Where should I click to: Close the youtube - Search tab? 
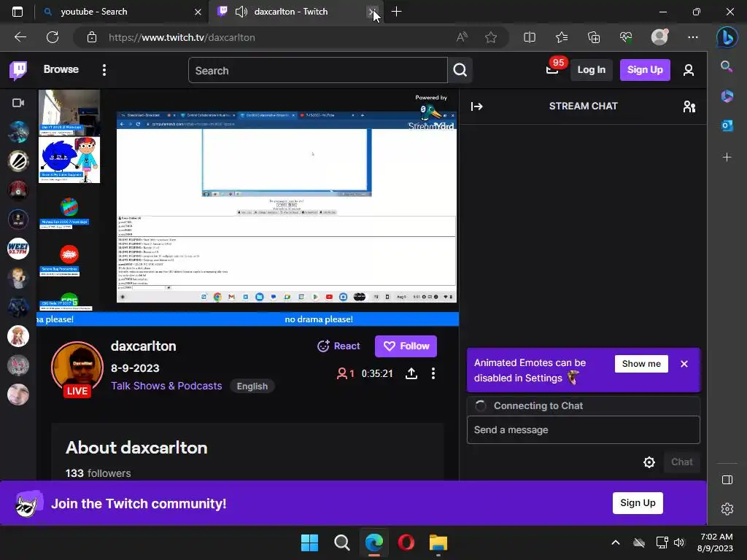click(x=198, y=12)
